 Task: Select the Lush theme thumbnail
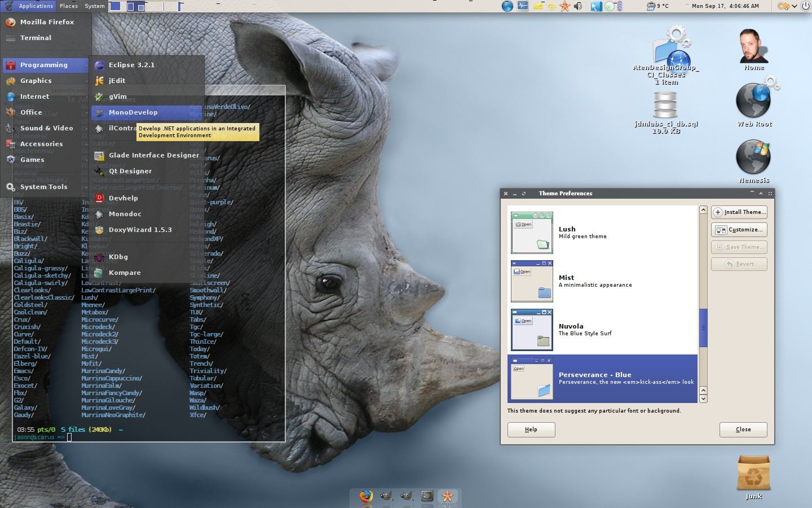point(532,233)
